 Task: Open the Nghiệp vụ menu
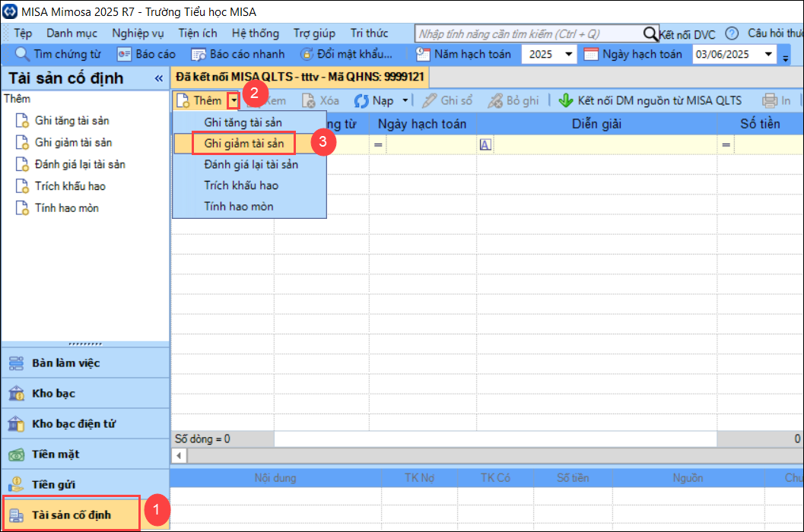point(138,33)
